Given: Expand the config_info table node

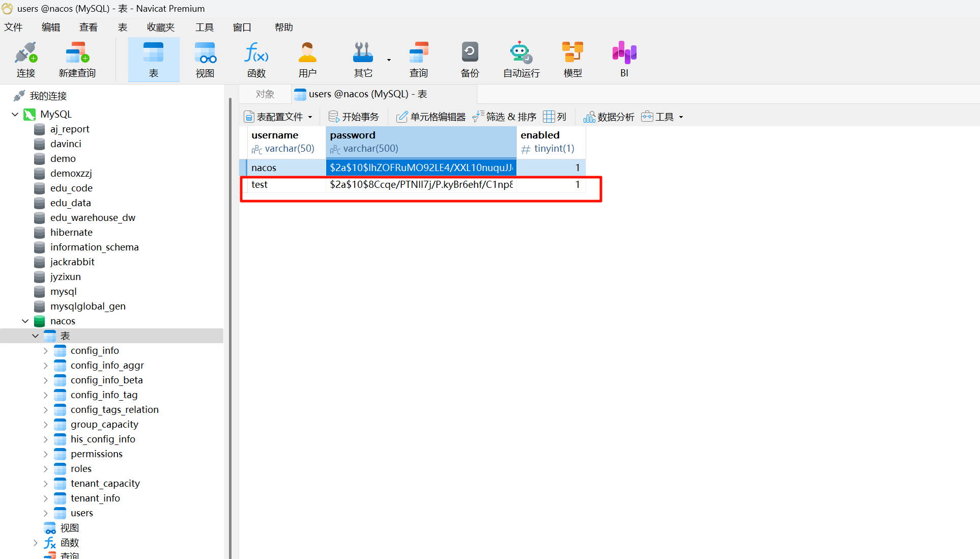Looking at the screenshot, I should [x=45, y=351].
